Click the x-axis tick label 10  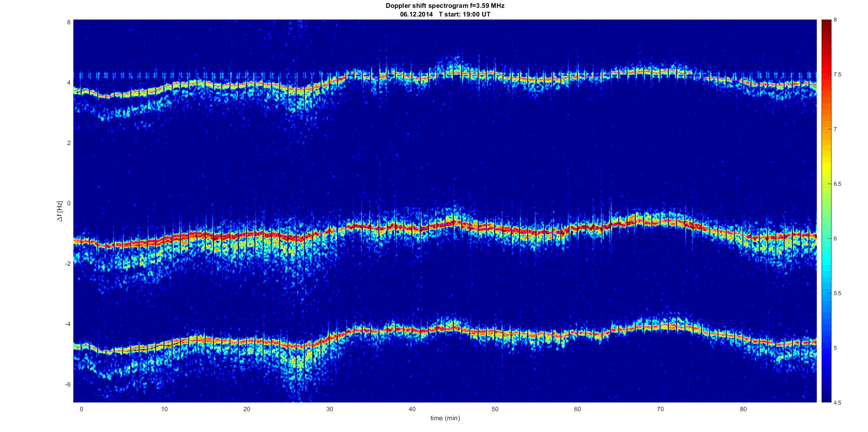[164, 409]
